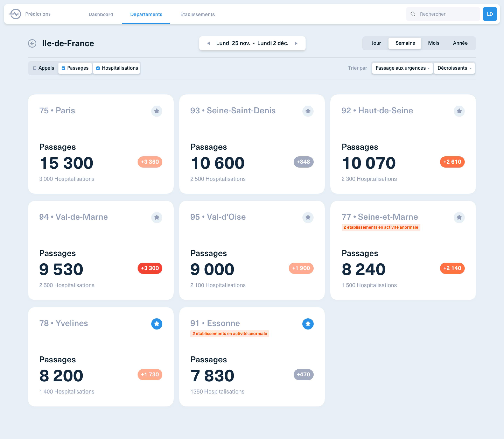504x439 pixels.
Task: Click the star icon on Val-de-Marne card
Action: click(x=156, y=217)
